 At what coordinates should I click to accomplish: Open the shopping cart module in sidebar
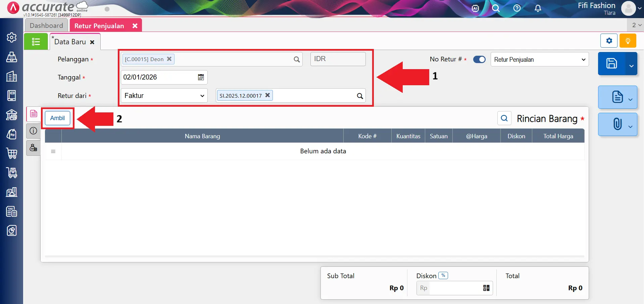coord(12,153)
